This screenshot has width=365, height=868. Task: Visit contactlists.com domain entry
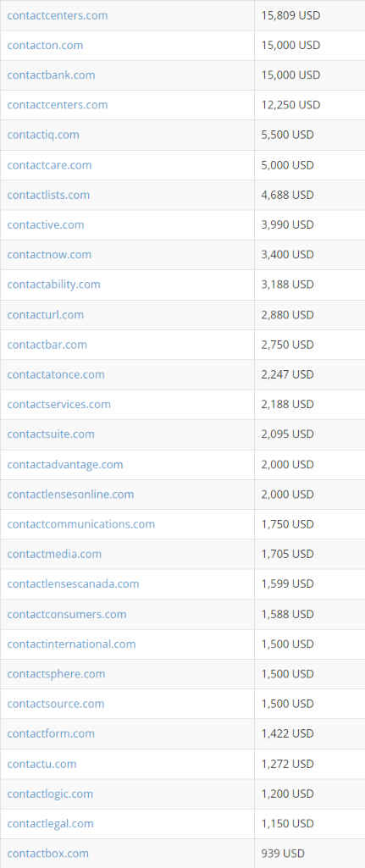(x=48, y=195)
